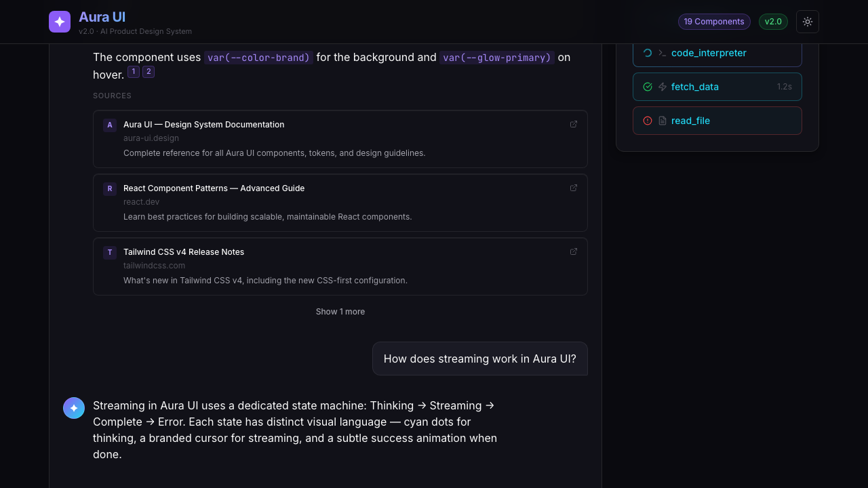The image size is (868, 488).
Task: Click the assistant avatar sparkle icon
Action: pos(74,407)
